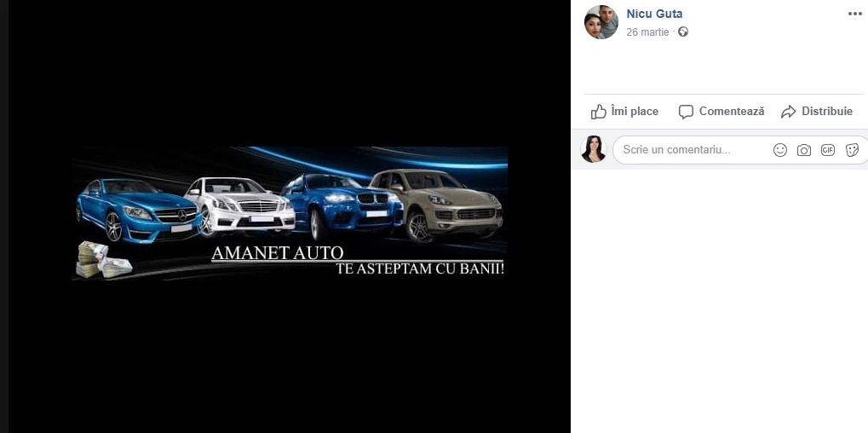
Task: Click the stack of cash in banner
Action: [104, 260]
